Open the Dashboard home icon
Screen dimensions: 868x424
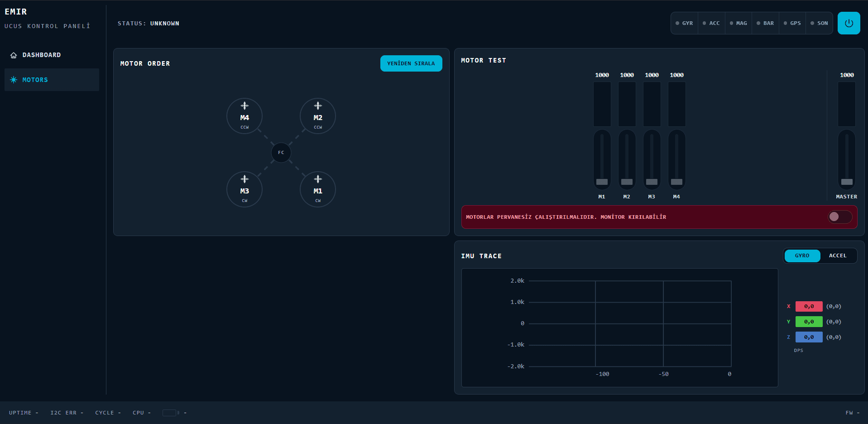tap(14, 55)
